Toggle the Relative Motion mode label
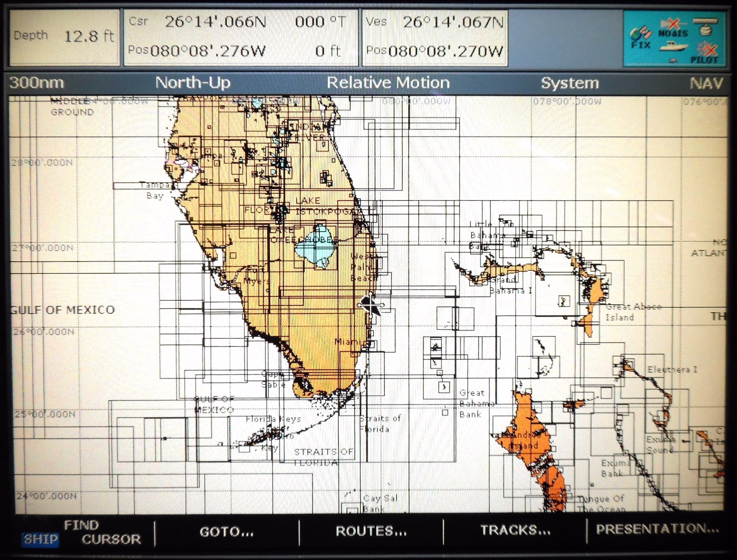The image size is (737, 560). click(388, 83)
